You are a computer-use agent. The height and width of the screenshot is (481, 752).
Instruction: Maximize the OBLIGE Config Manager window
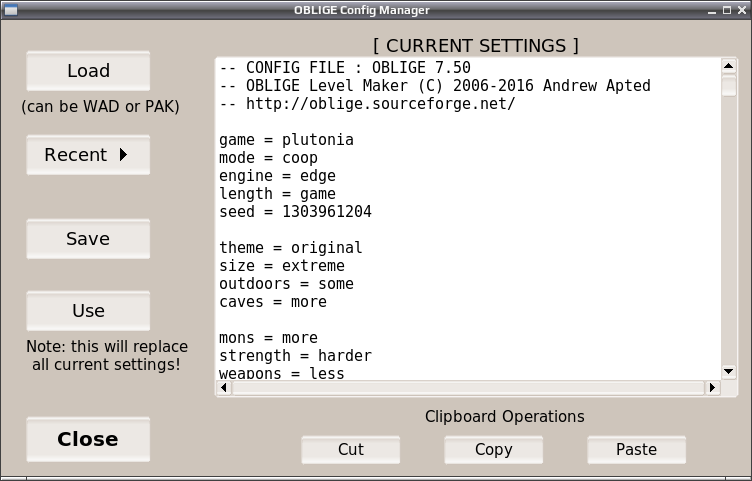[x=727, y=10]
